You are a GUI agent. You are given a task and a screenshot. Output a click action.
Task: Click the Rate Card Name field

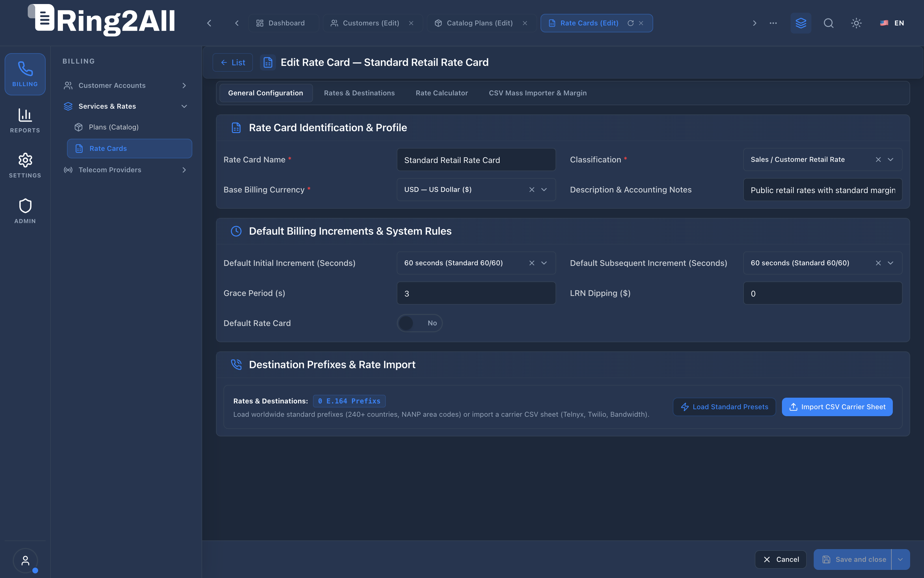coord(476,160)
